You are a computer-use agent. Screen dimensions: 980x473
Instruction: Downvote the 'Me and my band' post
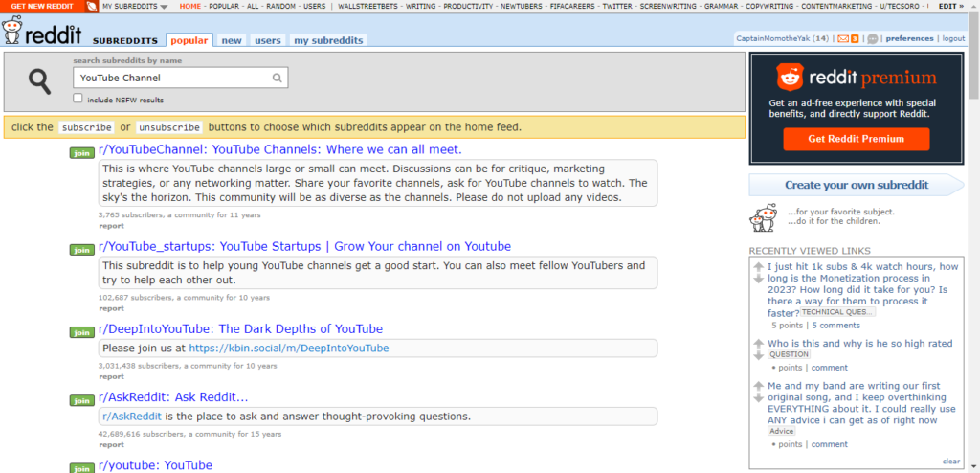758,398
